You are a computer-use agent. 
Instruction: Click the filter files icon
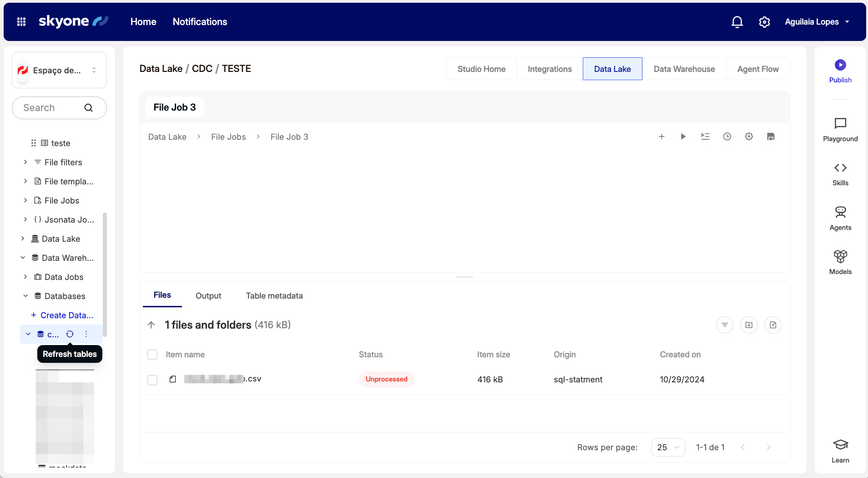[x=725, y=325]
